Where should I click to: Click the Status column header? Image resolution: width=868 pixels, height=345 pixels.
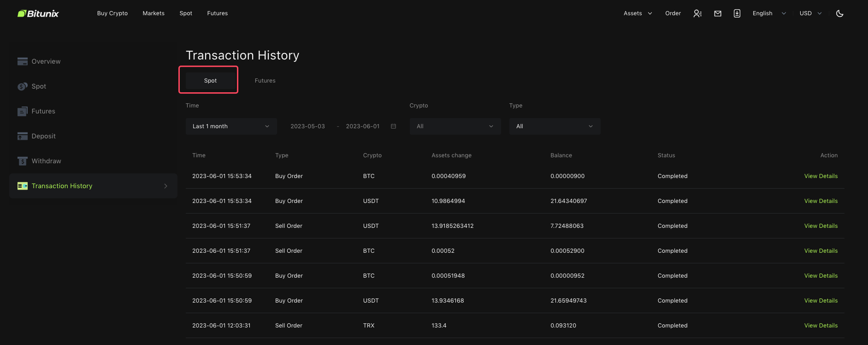pyautogui.click(x=666, y=155)
